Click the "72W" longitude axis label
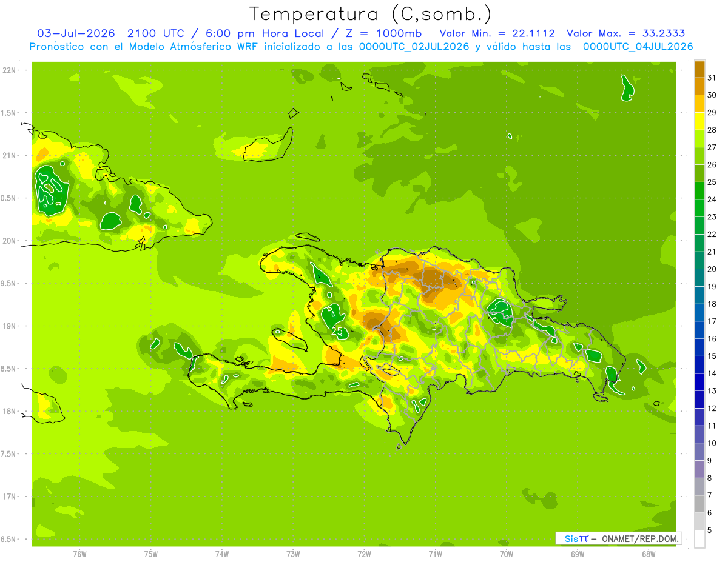Image resolution: width=728 pixels, height=562 pixels. coord(364,554)
